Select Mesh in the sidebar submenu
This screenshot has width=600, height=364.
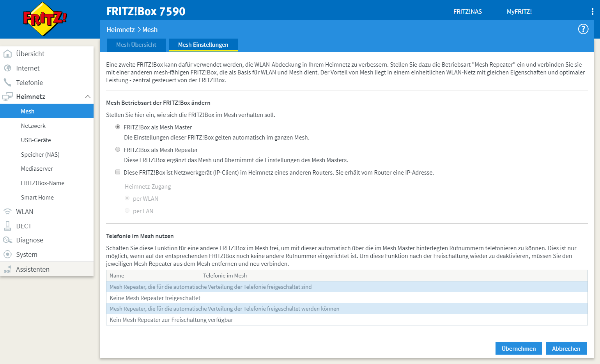47,111
